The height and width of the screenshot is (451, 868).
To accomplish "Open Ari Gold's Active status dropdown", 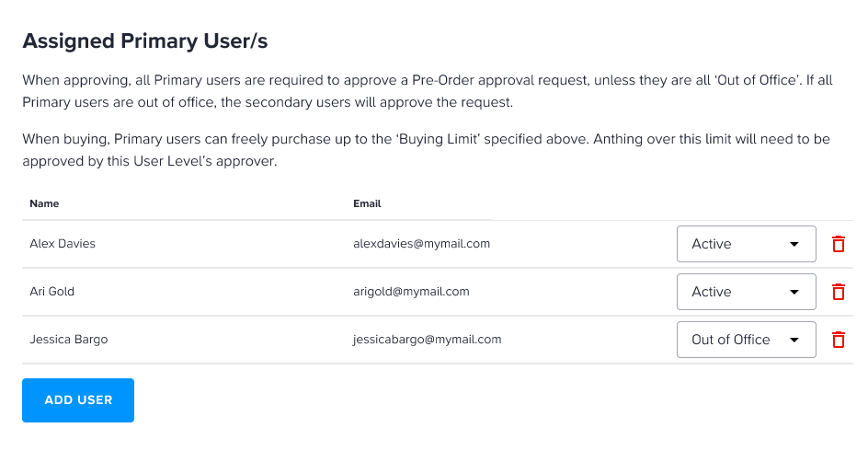I will 747,292.
